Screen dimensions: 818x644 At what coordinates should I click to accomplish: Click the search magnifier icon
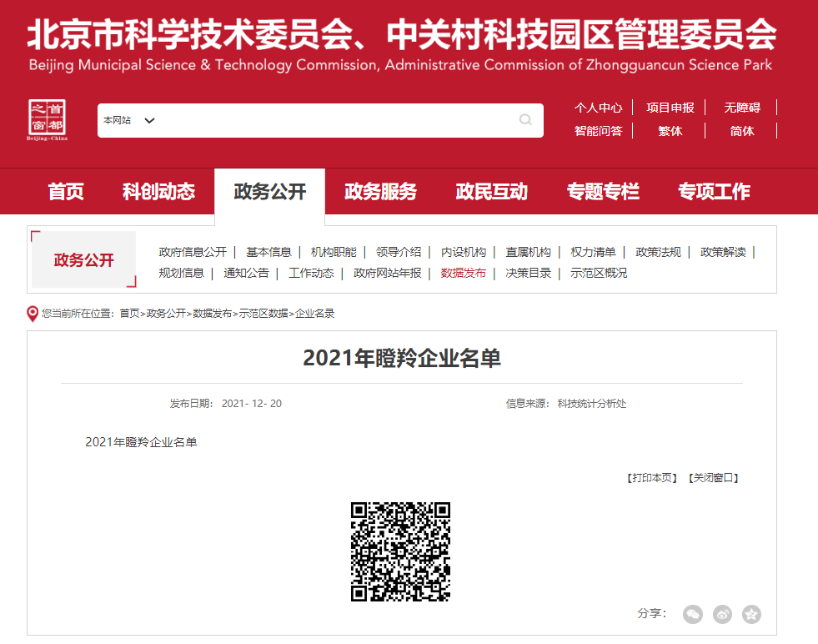pos(525,120)
